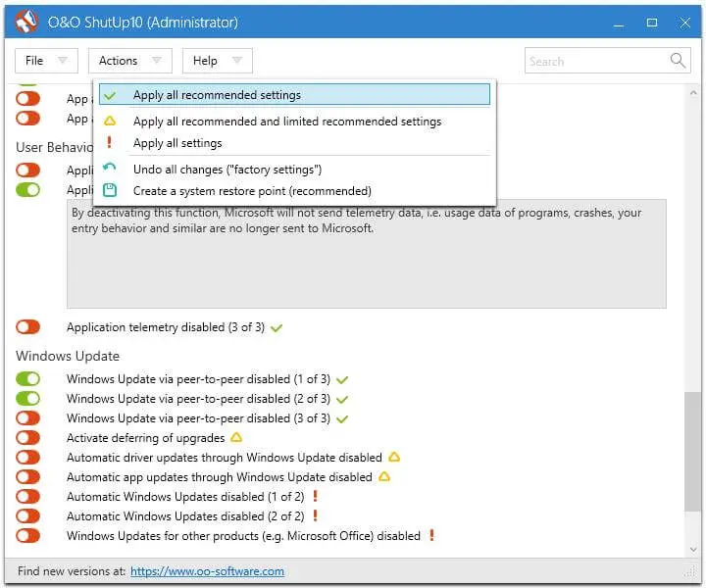
Task: Click green check next to peer-to-peer disabled (1 of 3)
Action: pyautogui.click(x=342, y=379)
